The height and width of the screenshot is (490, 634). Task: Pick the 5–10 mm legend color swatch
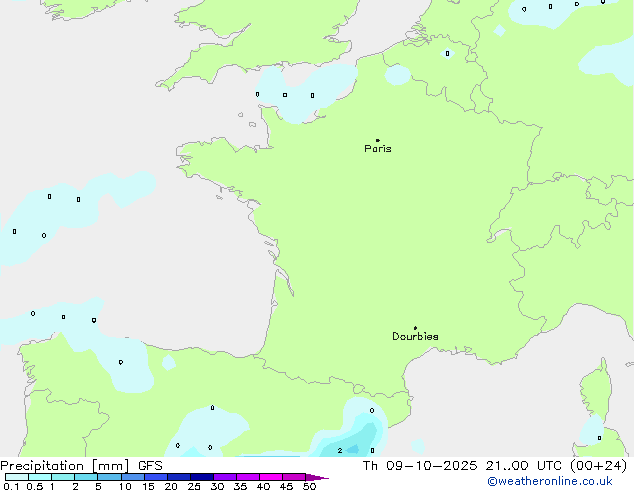(109, 477)
